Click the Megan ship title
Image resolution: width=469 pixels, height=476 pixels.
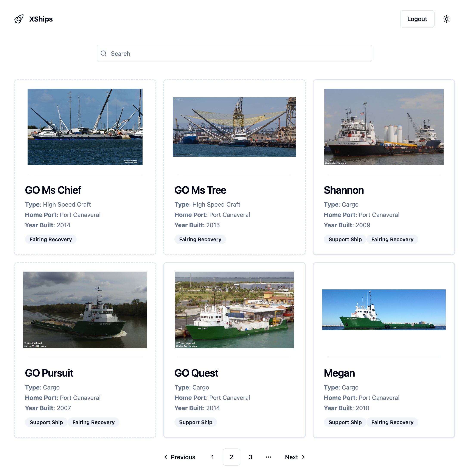[339, 373]
